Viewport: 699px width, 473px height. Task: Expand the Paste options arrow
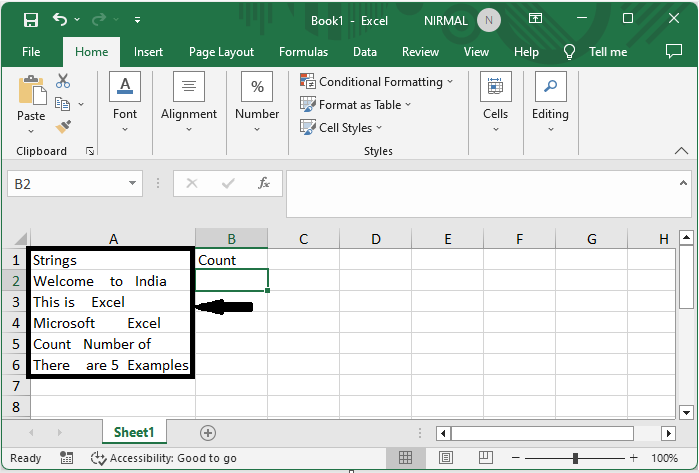31,131
